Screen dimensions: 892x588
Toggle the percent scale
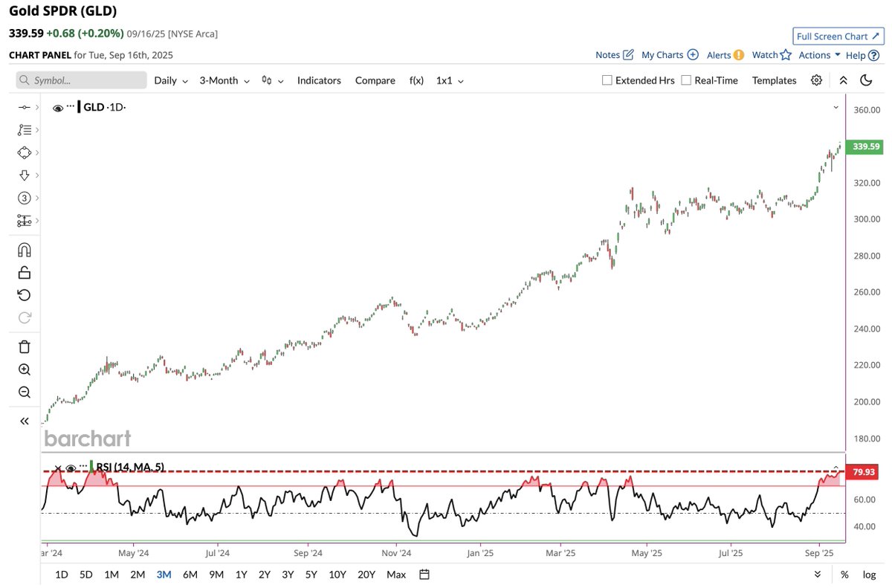(844, 575)
